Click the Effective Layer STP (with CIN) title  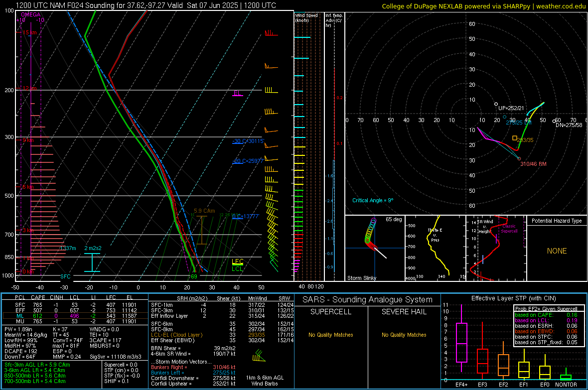pyautogui.click(x=514, y=298)
